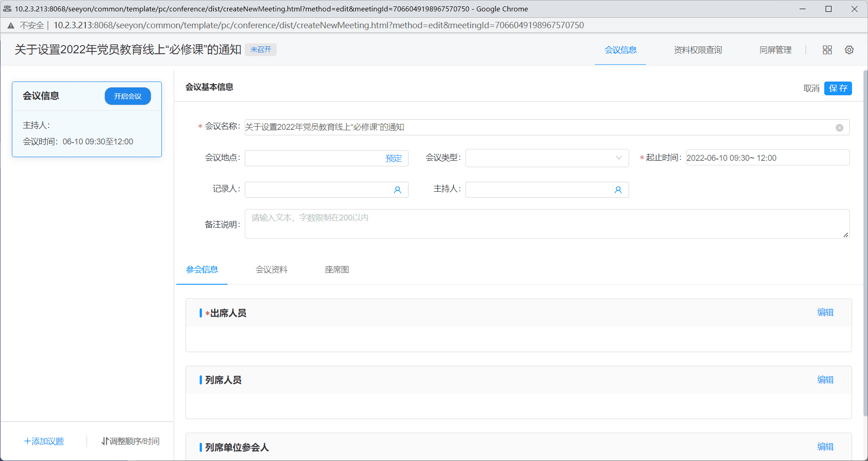Click the 起止时间 date range field
The image size is (868, 461).
(x=768, y=158)
